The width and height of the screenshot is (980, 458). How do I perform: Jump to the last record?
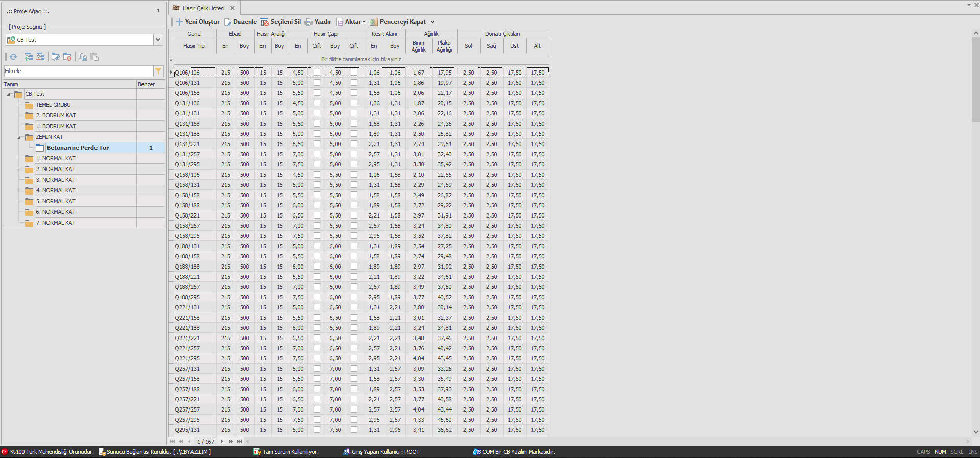[x=240, y=441]
